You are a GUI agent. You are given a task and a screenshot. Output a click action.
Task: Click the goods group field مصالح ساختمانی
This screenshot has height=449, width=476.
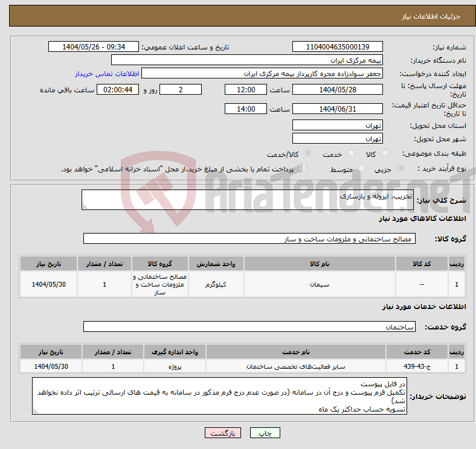(x=249, y=238)
